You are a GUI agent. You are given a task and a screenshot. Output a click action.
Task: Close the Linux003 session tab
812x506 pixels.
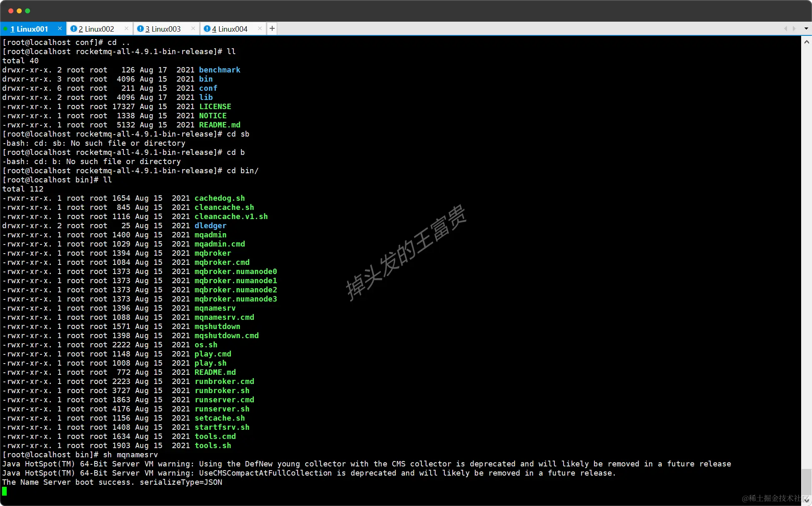(193, 28)
